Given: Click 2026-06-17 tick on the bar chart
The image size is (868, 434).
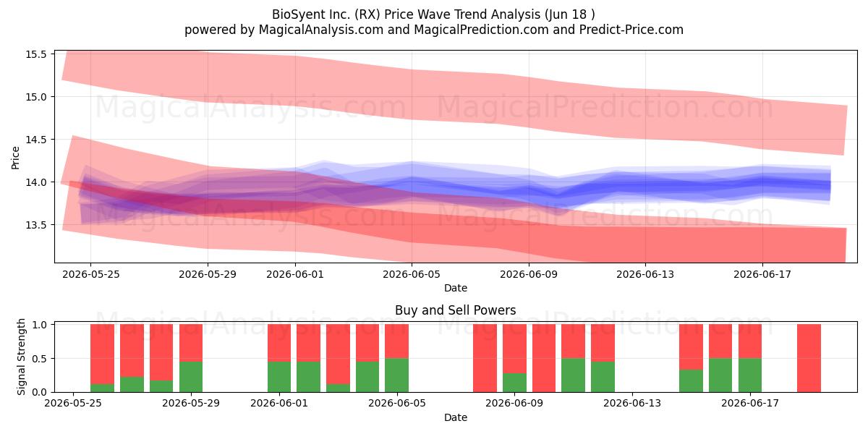Looking at the screenshot, I should [750, 404].
